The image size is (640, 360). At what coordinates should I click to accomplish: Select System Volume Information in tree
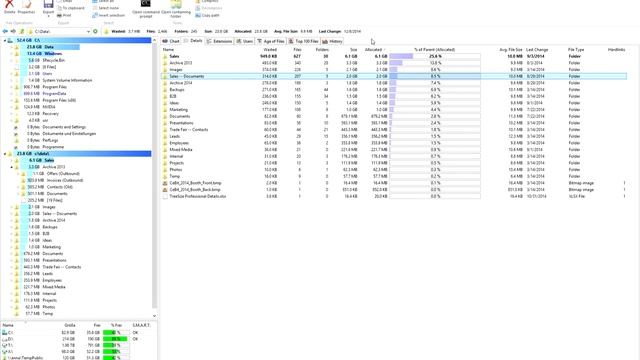67,80
